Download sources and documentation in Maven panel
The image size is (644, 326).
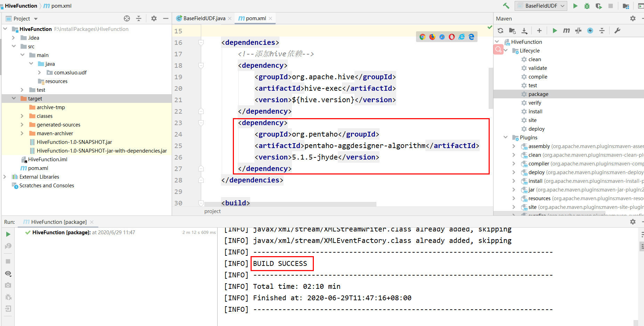coord(524,31)
